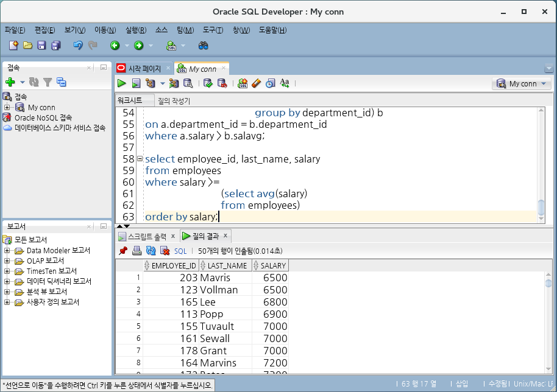Open the 도움말(H) menu

pos(272,30)
